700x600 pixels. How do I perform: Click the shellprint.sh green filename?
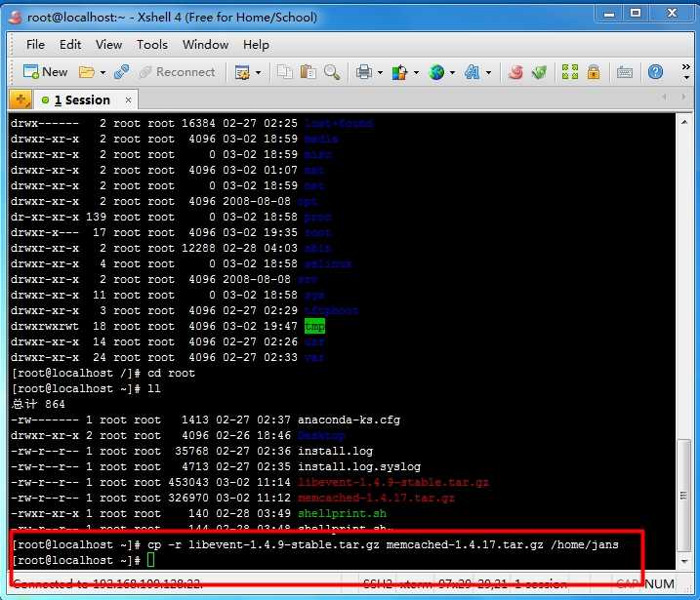point(342,513)
